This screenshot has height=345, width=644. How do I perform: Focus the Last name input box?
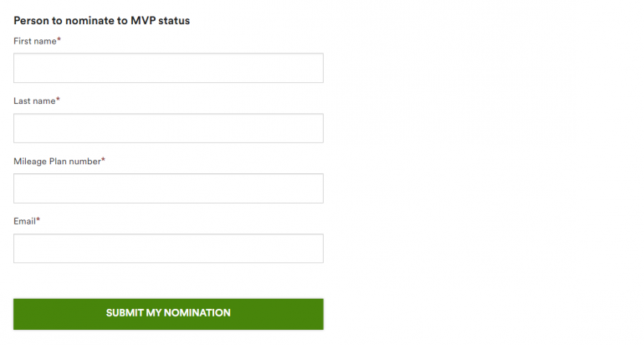pyautogui.click(x=168, y=128)
